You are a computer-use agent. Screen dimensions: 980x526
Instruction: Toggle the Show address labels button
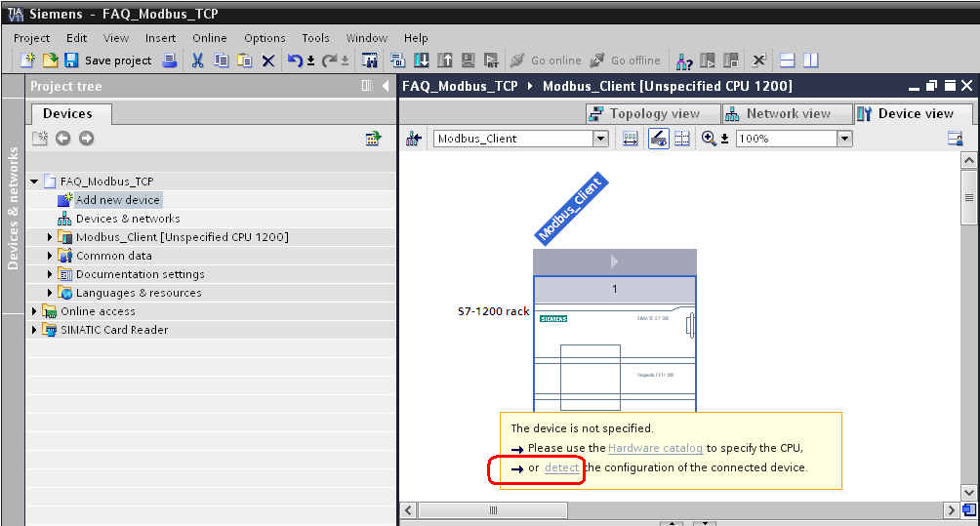(658, 138)
